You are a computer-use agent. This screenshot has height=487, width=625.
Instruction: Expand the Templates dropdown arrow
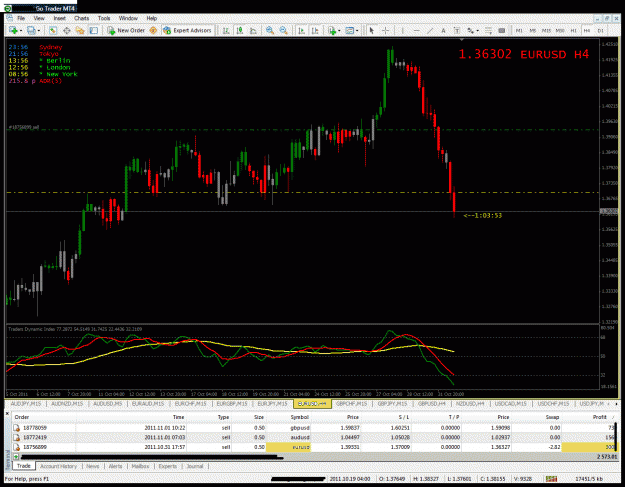click(357, 31)
